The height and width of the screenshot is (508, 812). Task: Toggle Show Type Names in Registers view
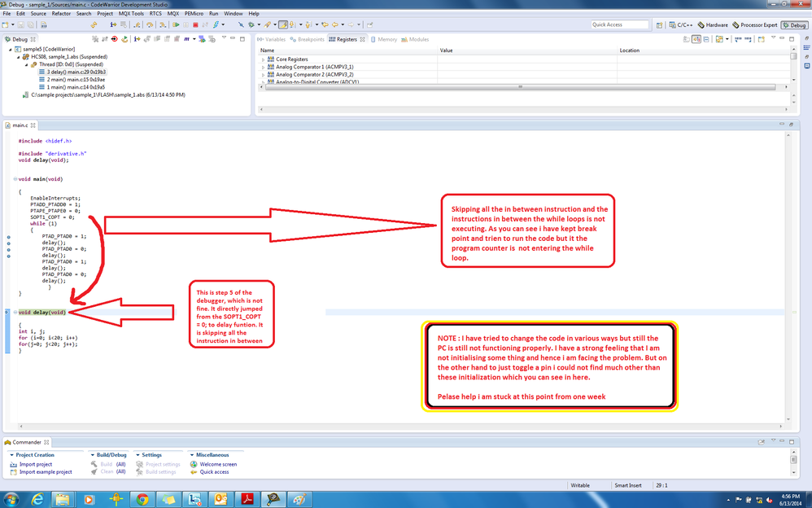pyautogui.click(x=686, y=39)
